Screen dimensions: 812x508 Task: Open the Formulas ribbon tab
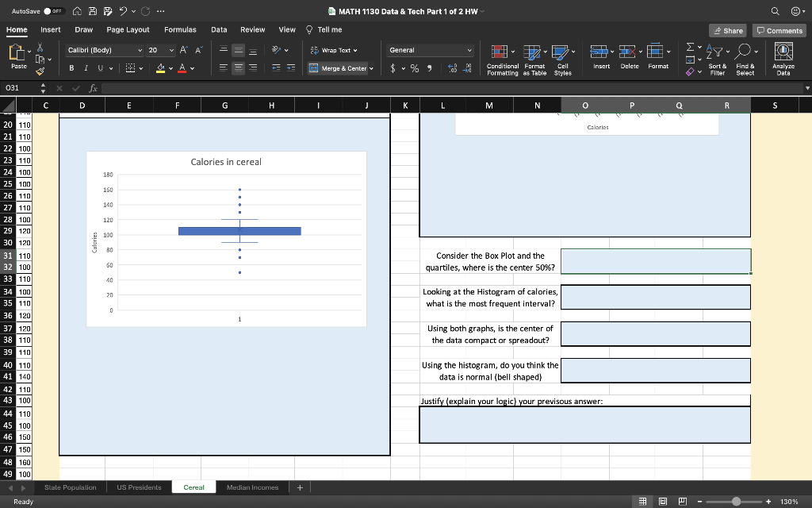180,29
